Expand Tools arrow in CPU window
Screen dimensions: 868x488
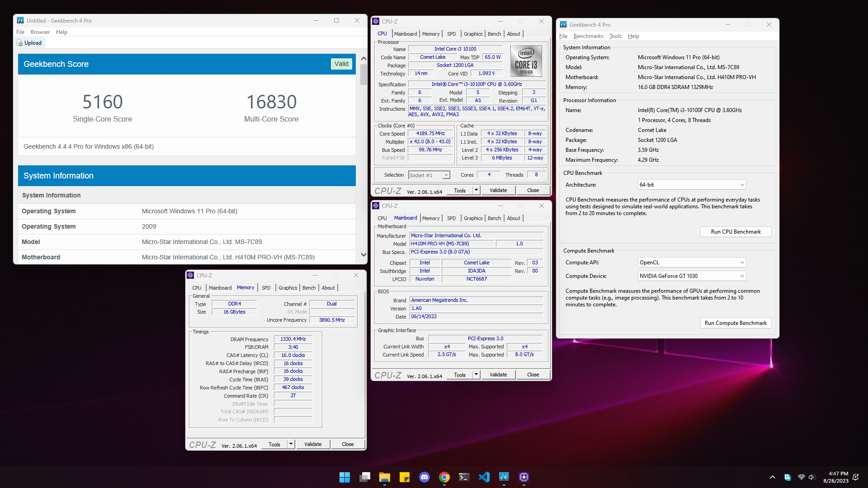476,190
